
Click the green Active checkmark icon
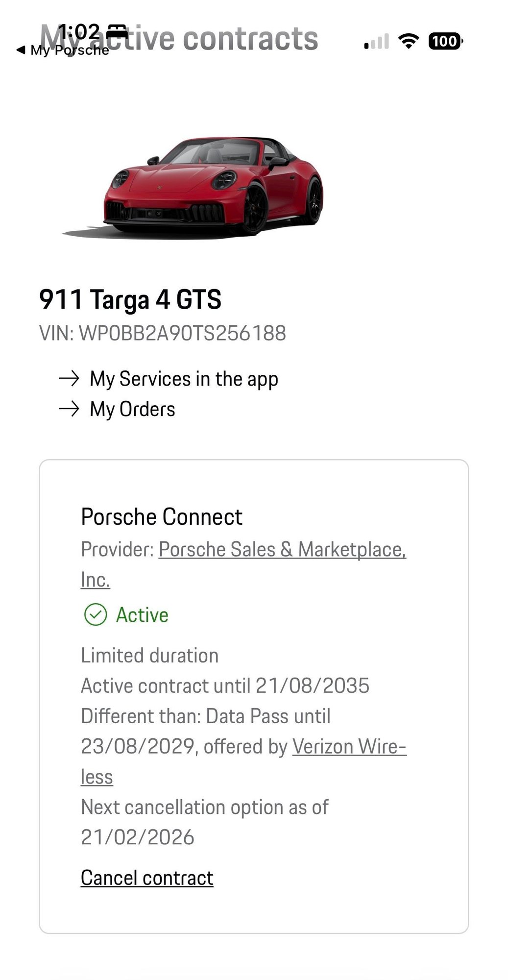96,614
